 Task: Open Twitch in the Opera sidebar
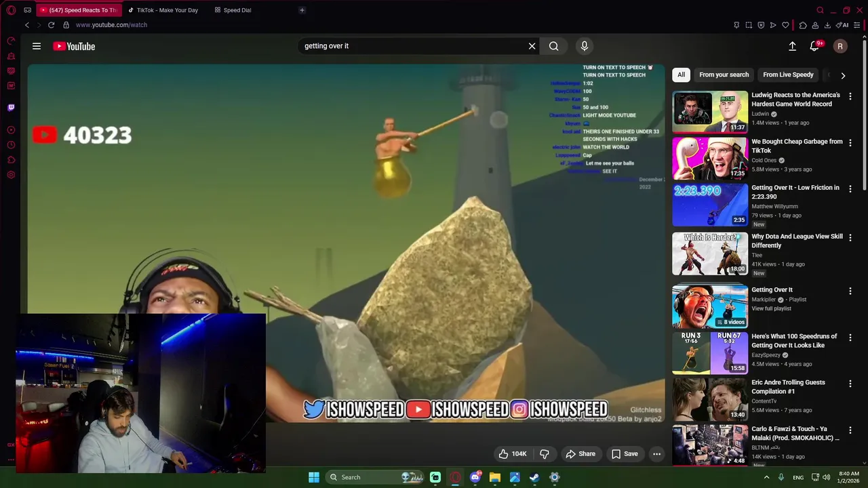tap(11, 107)
